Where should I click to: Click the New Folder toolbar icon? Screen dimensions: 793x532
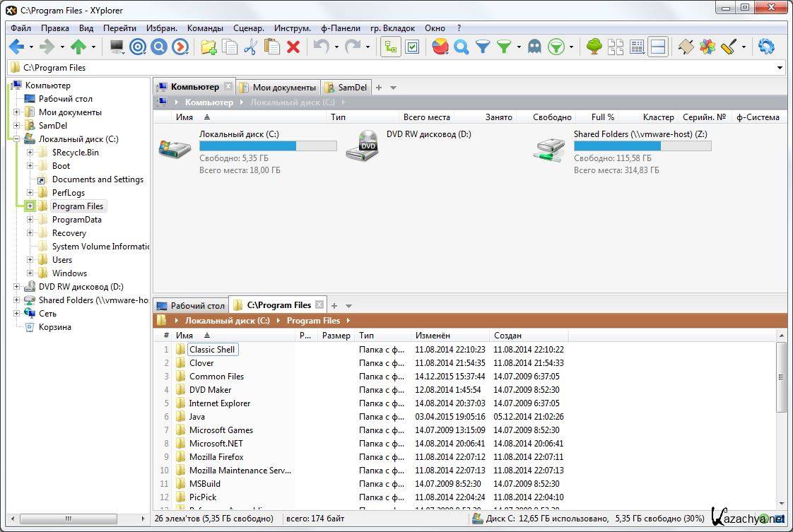click(x=208, y=47)
